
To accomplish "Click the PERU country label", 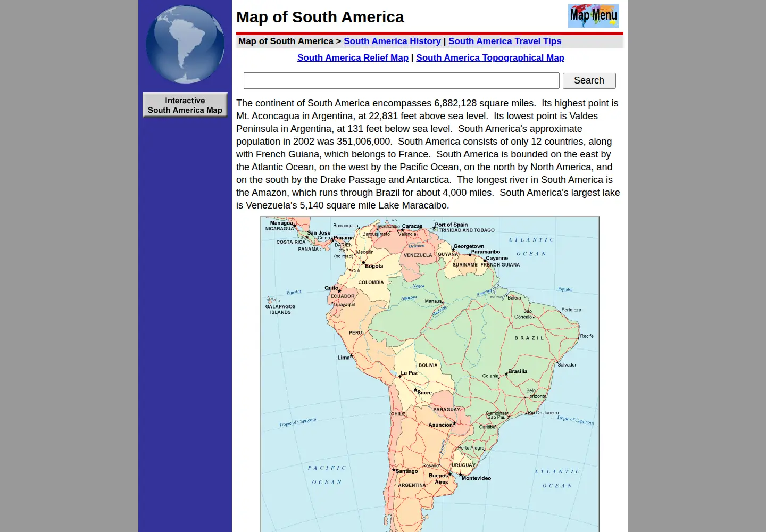I will (355, 333).
